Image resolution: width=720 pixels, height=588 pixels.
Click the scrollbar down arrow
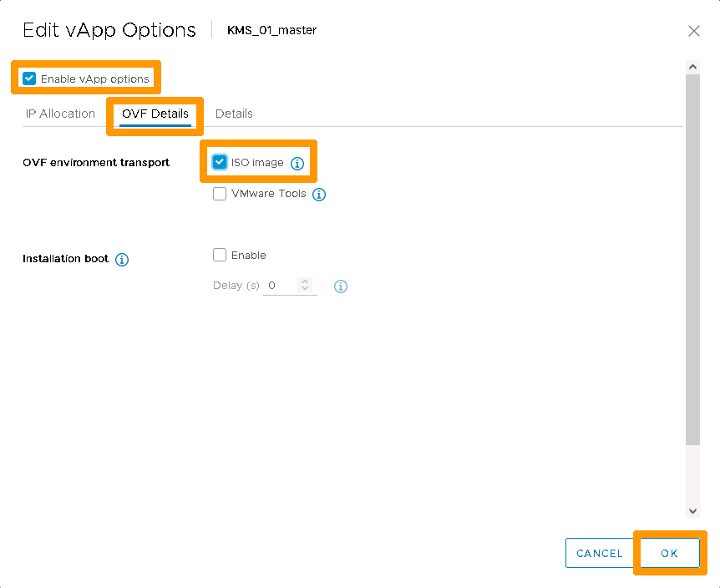pos(692,510)
